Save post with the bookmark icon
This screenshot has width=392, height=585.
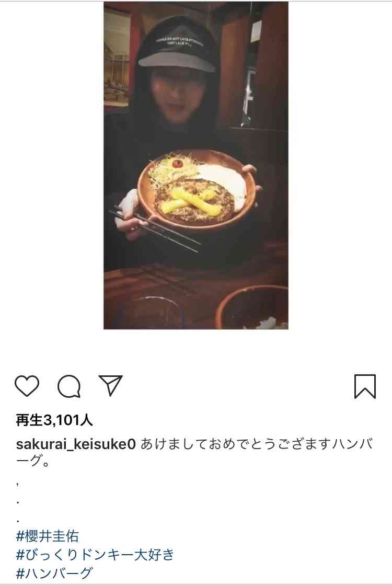[365, 386]
